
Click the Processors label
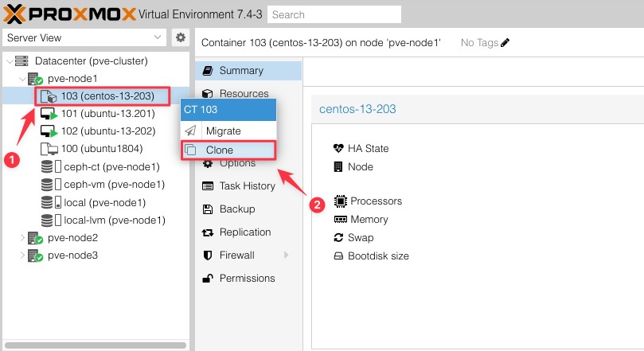[377, 201]
